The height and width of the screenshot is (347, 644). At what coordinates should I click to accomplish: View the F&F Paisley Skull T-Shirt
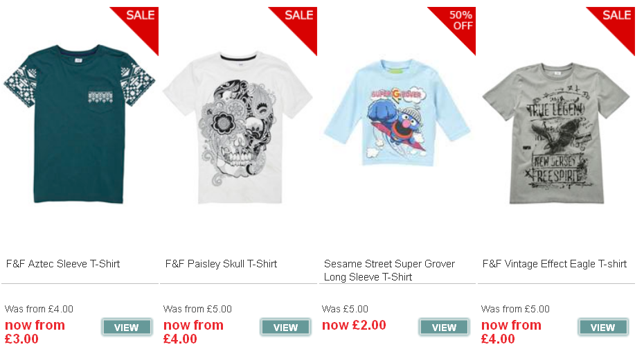pos(285,328)
